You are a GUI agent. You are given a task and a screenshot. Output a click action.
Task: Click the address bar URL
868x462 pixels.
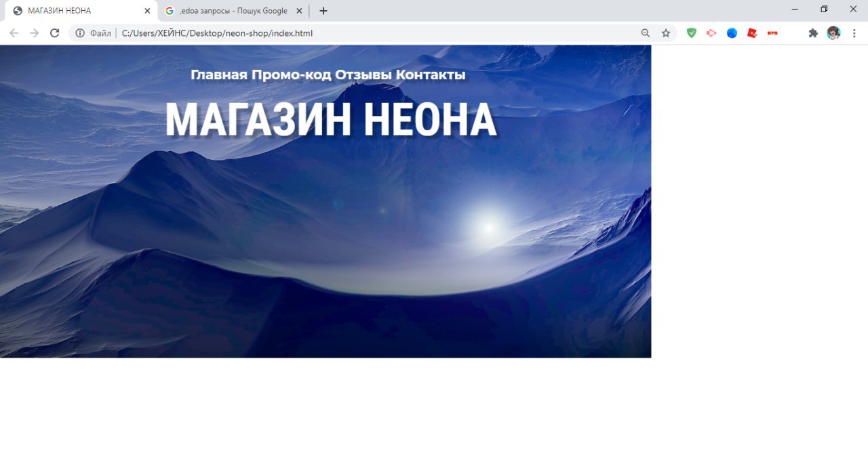coord(217,33)
